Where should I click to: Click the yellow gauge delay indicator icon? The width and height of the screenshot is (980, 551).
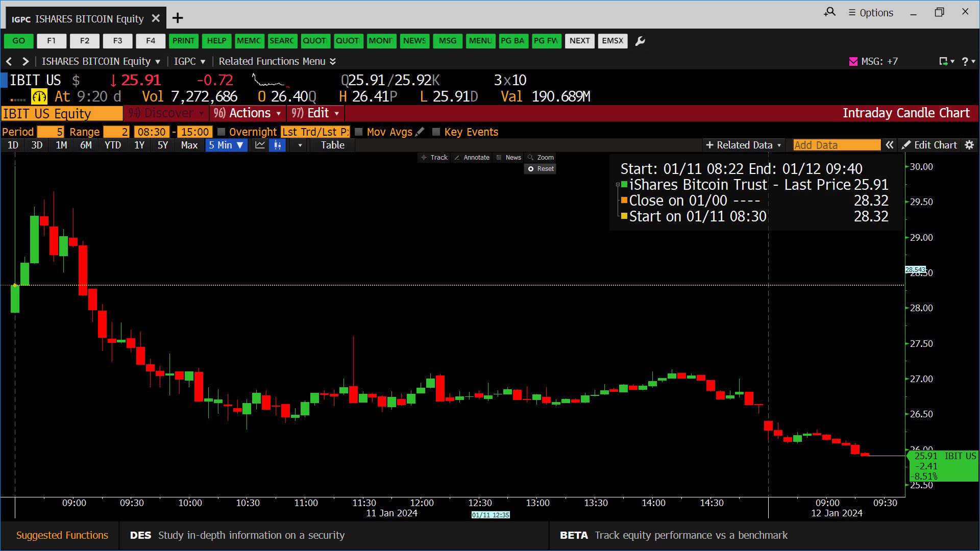39,96
